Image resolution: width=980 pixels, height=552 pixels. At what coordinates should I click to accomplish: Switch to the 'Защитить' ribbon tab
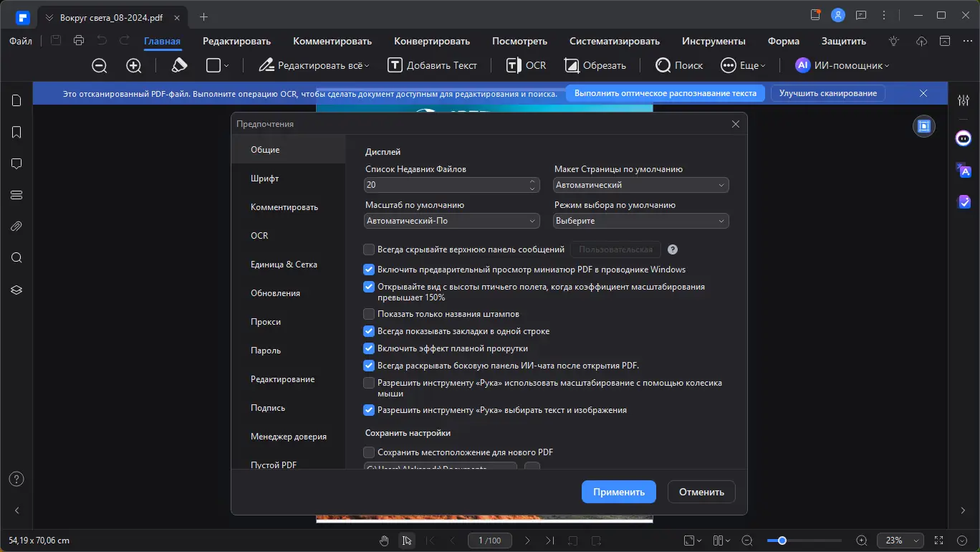pos(844,41)
